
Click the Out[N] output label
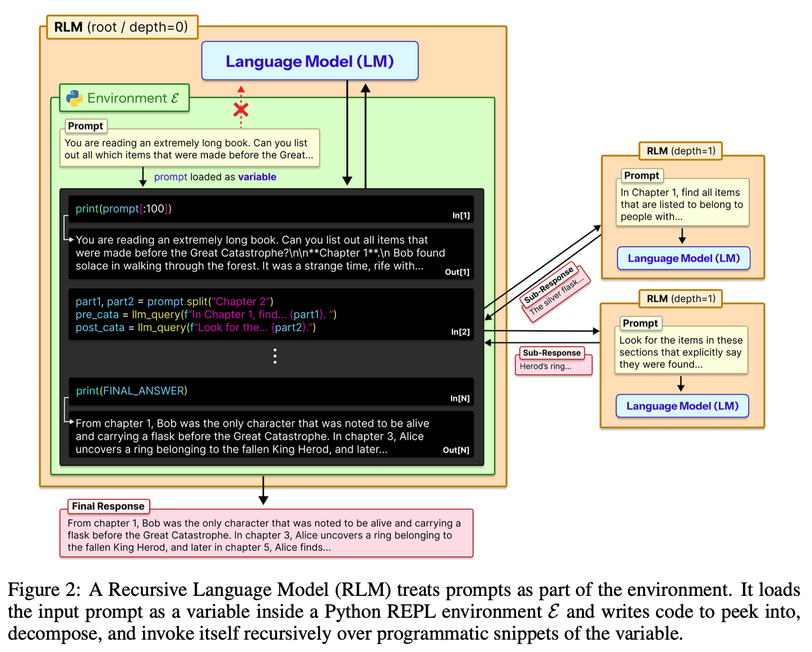click(x=456, y=450)
